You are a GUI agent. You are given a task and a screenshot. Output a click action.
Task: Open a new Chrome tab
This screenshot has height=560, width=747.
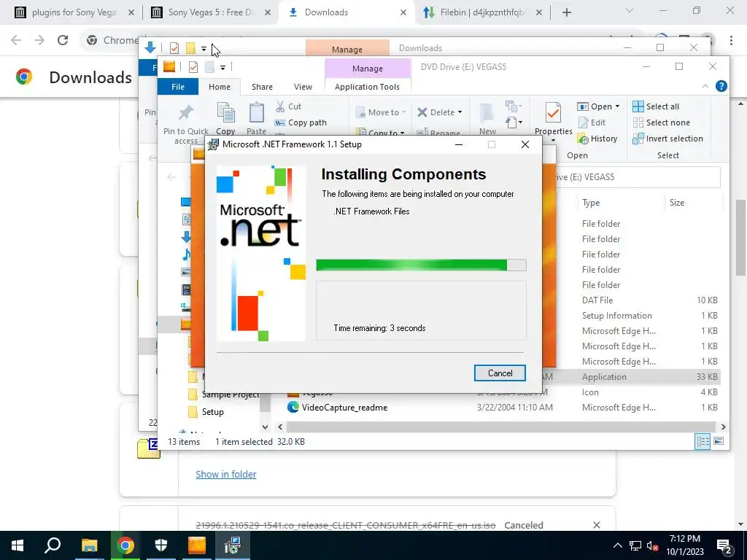click(x=566, y=12)
